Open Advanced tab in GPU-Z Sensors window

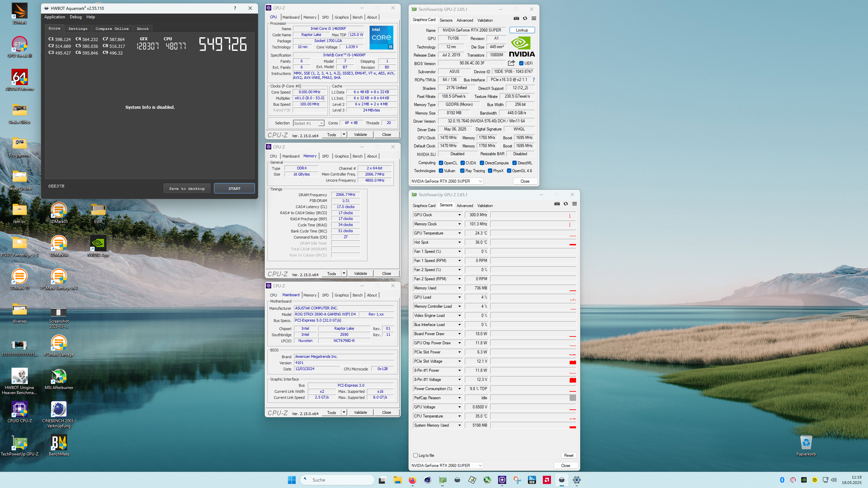click(x=465, y=206)
